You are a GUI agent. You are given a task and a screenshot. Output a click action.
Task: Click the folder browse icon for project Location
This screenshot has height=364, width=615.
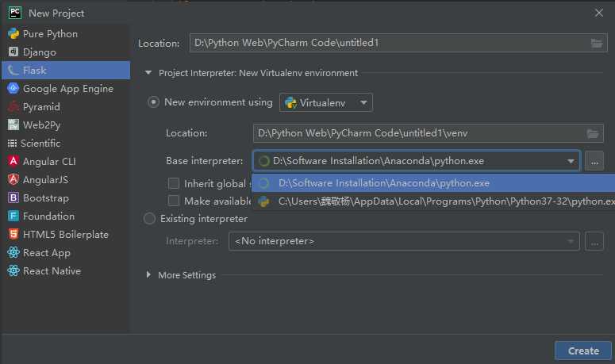[x=597, y=43]
